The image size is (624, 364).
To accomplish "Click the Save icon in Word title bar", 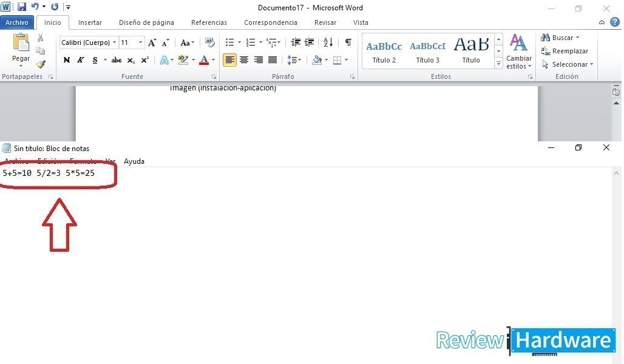I will pos(21,7).
